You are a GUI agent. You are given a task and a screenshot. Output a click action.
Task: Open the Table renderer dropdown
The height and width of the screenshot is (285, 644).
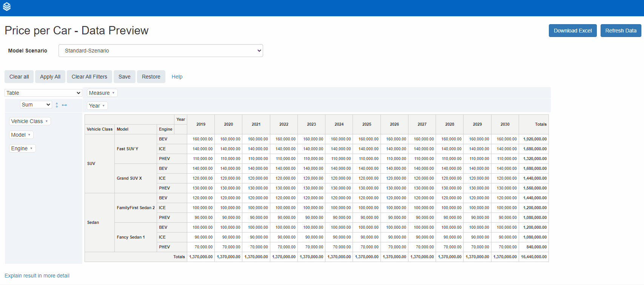(x=43, y=93)
